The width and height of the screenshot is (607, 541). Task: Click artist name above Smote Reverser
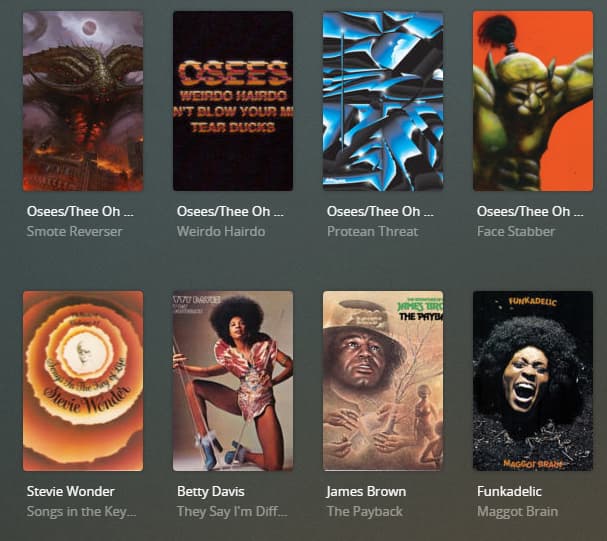(x=80, y=211)
